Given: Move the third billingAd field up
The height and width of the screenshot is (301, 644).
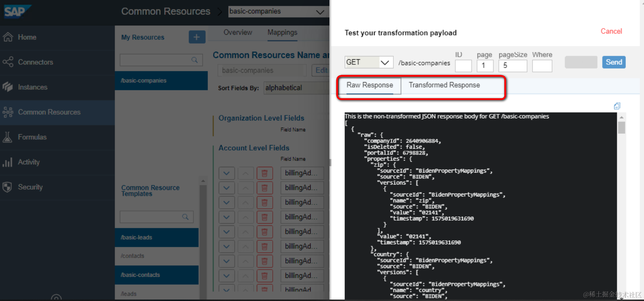Looking at the screenshot, I should [x=246, y=203].
